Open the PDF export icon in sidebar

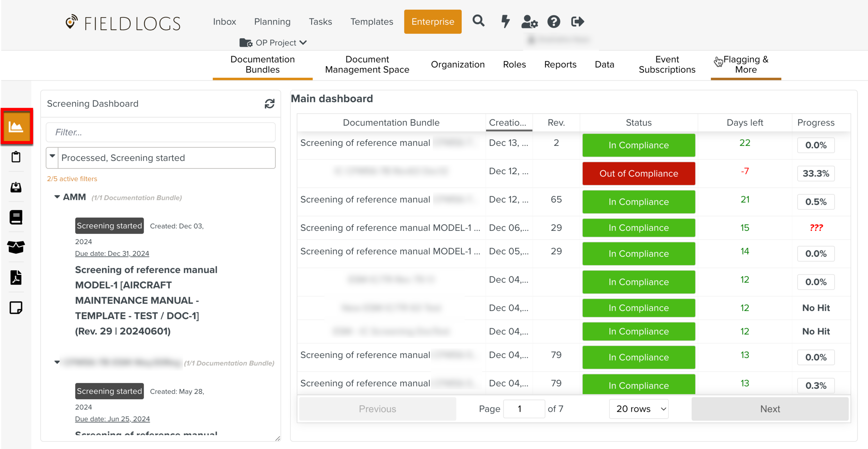point(16,277)
